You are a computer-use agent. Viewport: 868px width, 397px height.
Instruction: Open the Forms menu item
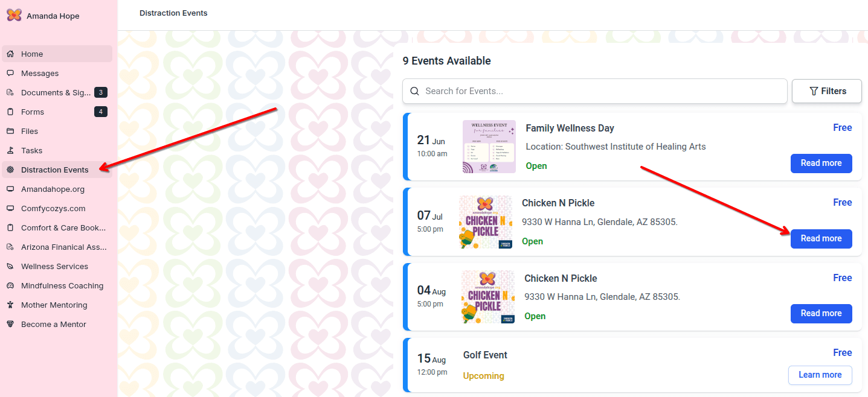point(33,112)
